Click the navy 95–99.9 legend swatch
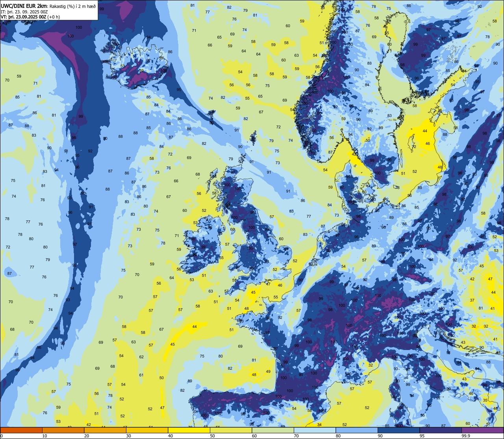The width and height of the screenshot is (504, 439). point(441,430)
